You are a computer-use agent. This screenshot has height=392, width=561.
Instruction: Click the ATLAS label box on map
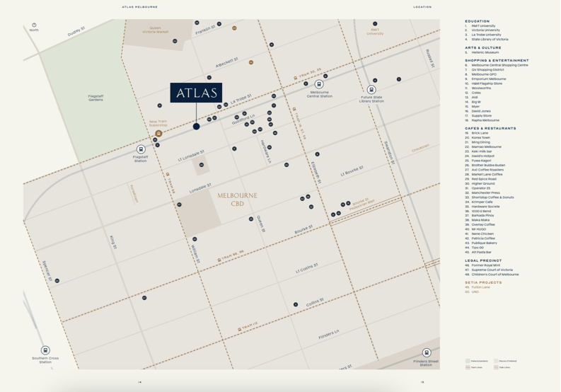pos(196,94)
